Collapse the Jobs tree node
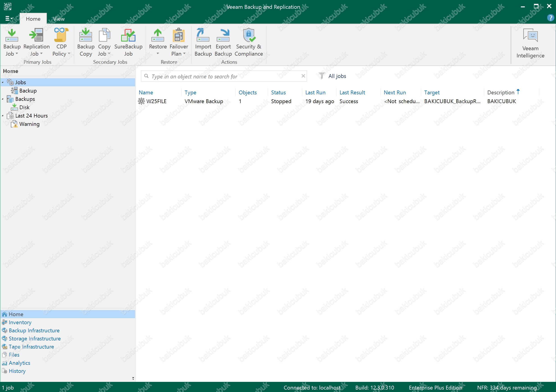This screenshot has width=556, height=392. (3, 83)
